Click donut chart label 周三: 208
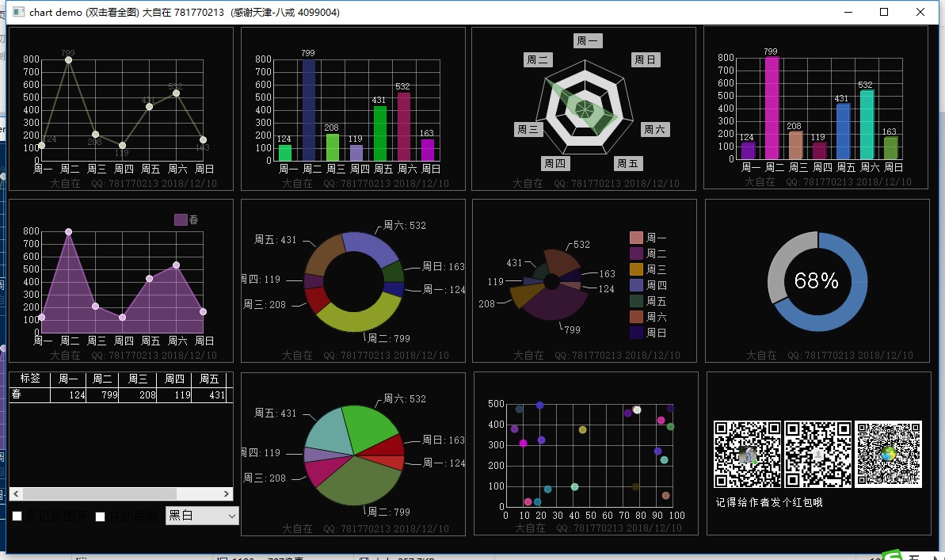 coord(265,304)
